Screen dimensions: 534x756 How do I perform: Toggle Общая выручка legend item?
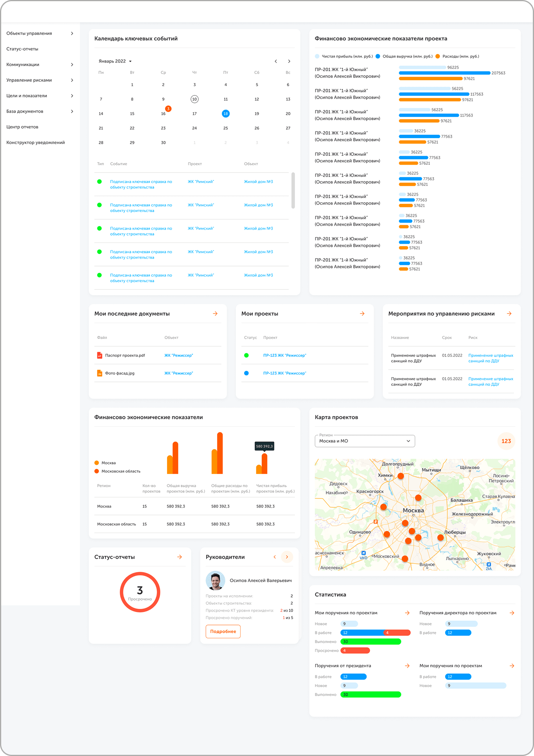click(404, 56)
